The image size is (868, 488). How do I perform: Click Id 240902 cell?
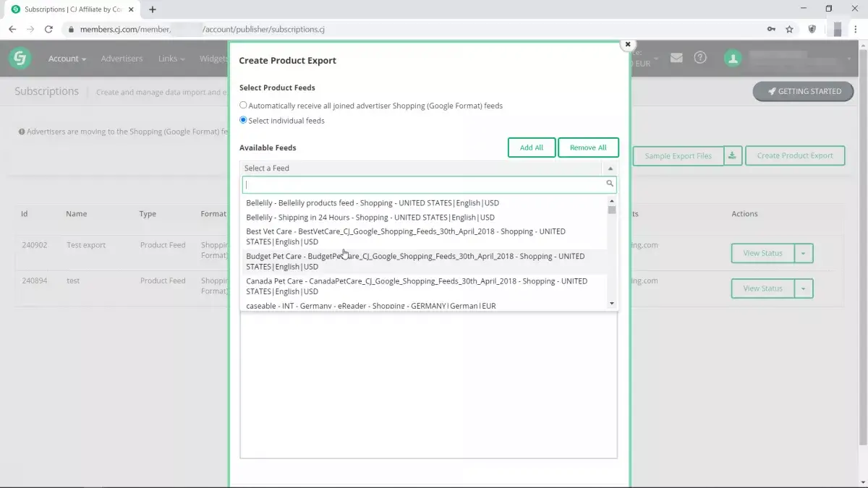[34, 245]
